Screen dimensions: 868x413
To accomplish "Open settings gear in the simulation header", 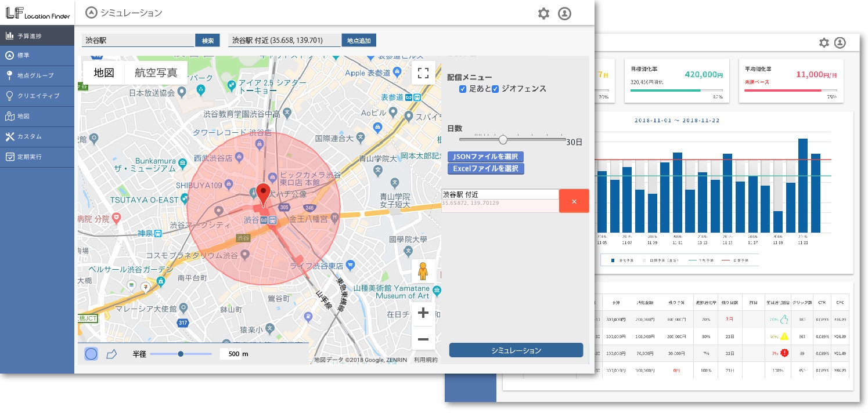I will click(x=543, y=13).
